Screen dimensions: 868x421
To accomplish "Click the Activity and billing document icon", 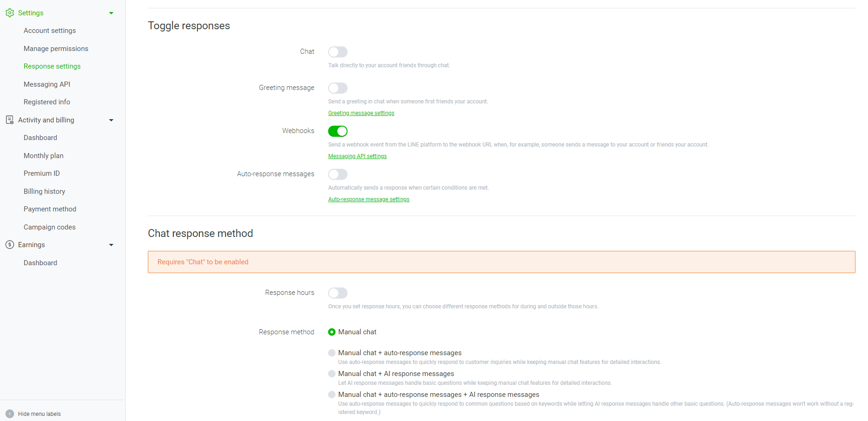I will pos(10,120).
